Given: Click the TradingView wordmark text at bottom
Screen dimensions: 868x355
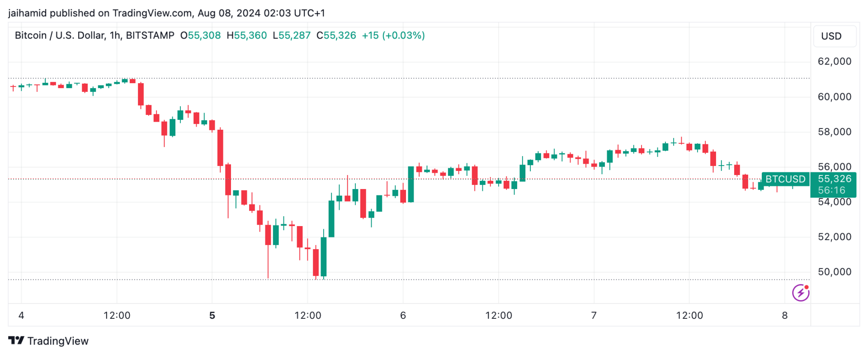Looking at the screenshot, I should click(58, 341).
